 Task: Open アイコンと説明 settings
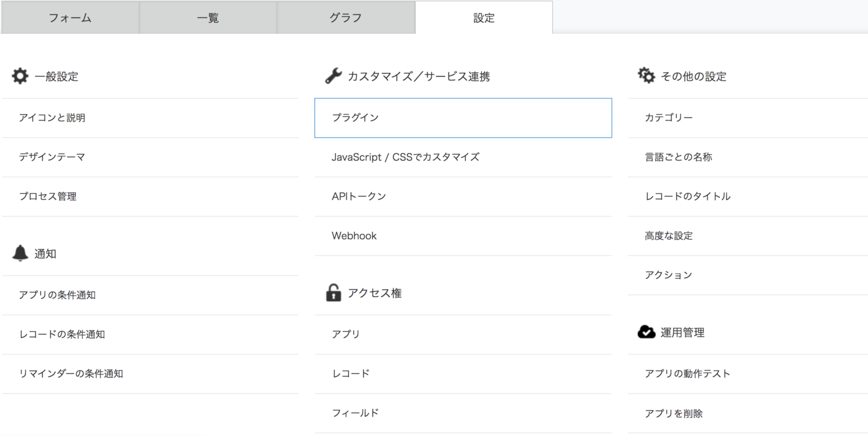pyautogui.click(x=52, y=118)
